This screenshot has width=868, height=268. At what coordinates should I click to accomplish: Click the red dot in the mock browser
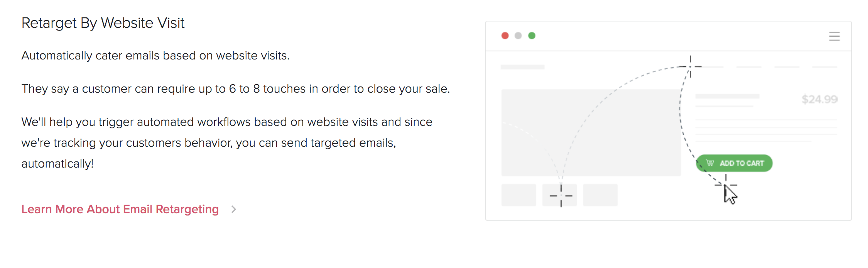(505, 36)
